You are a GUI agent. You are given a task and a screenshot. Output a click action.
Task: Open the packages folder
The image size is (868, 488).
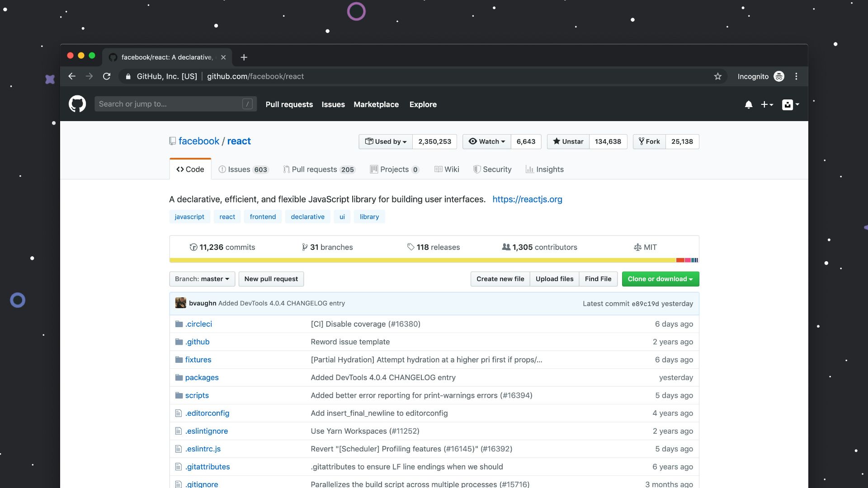202,377
